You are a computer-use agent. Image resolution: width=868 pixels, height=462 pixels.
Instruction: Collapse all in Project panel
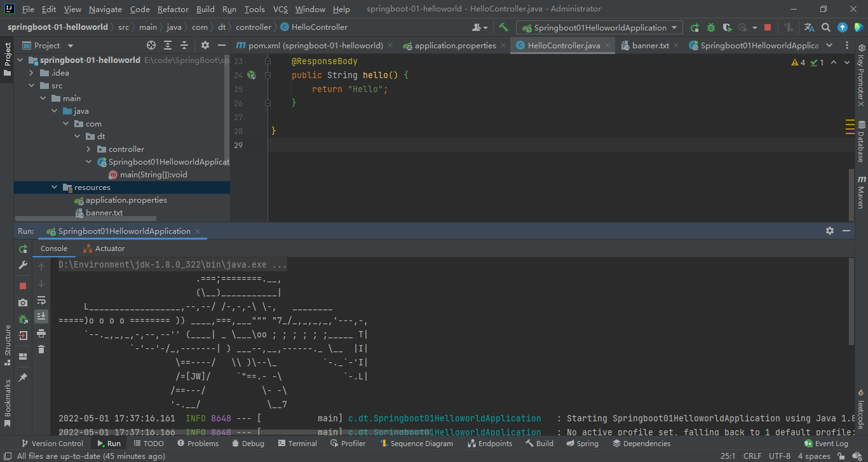coord(184,45)
